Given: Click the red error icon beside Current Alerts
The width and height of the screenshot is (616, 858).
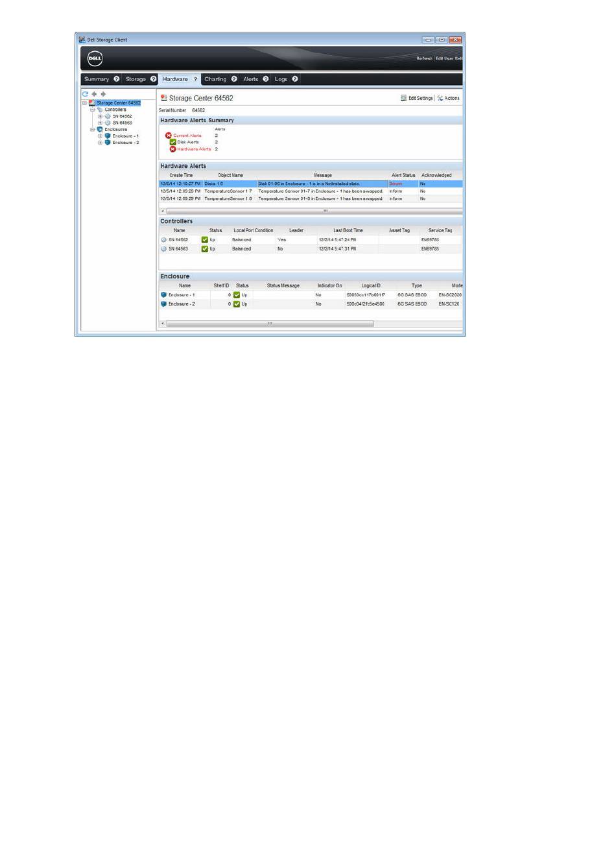Looking at the screenshot, I should tap(169, 136).
